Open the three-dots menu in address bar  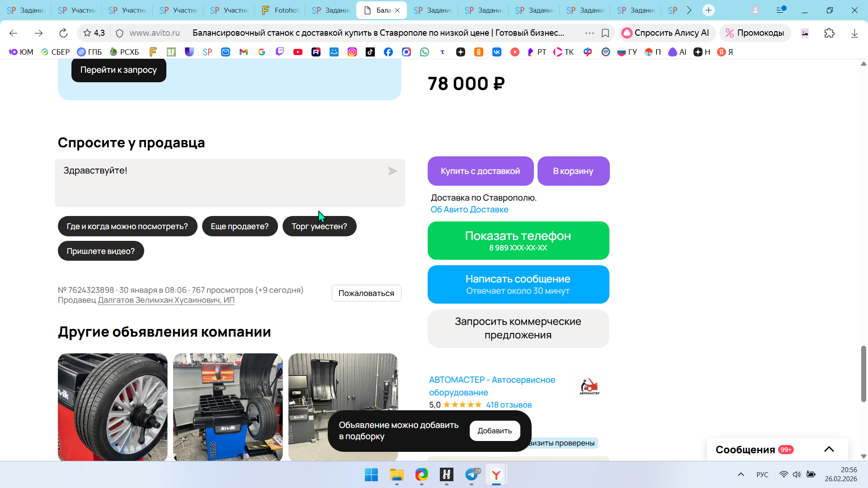[590, 33]
